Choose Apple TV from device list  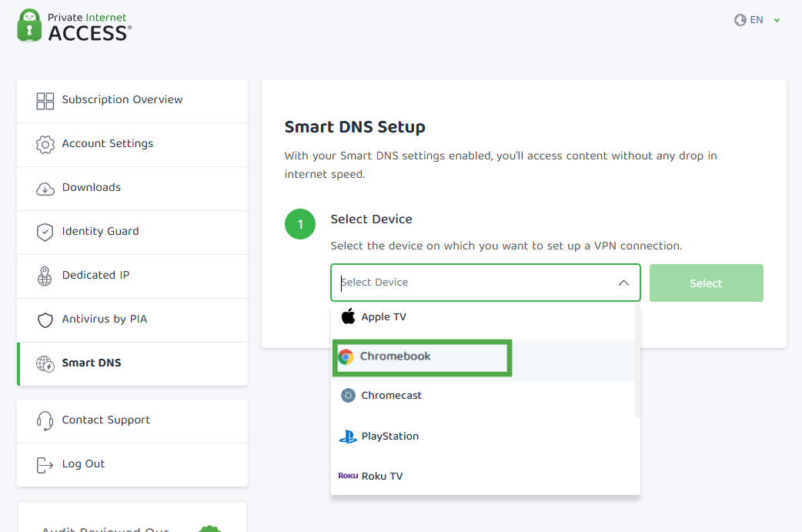click(x=483, y=317)
